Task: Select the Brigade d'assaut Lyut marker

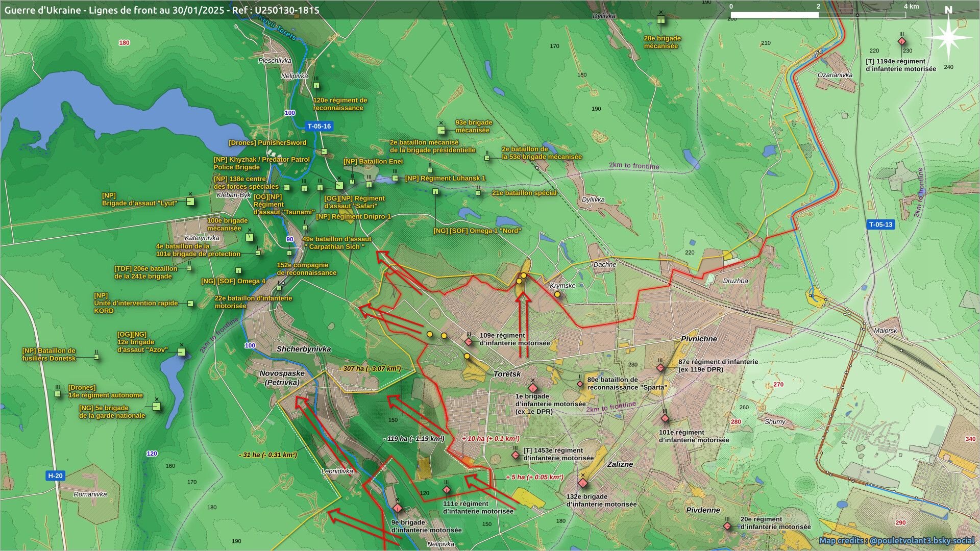Action: pyautogui.click(x=190, y=202)
